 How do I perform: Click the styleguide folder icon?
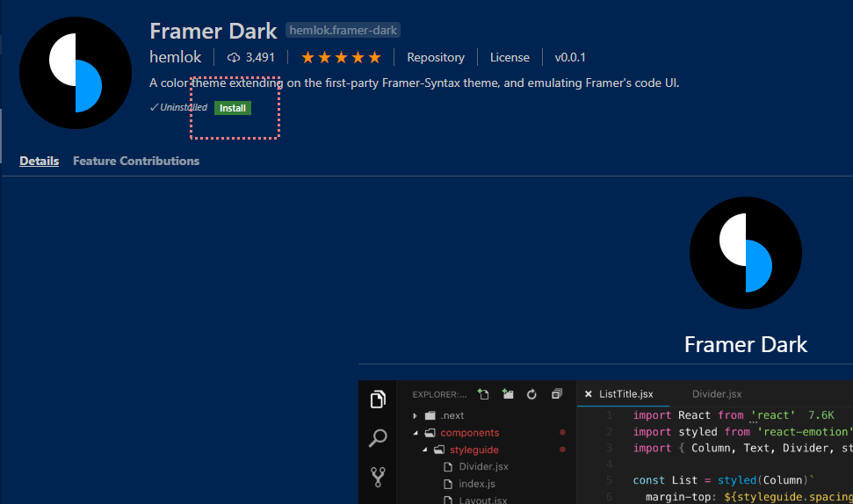point(439,450)
